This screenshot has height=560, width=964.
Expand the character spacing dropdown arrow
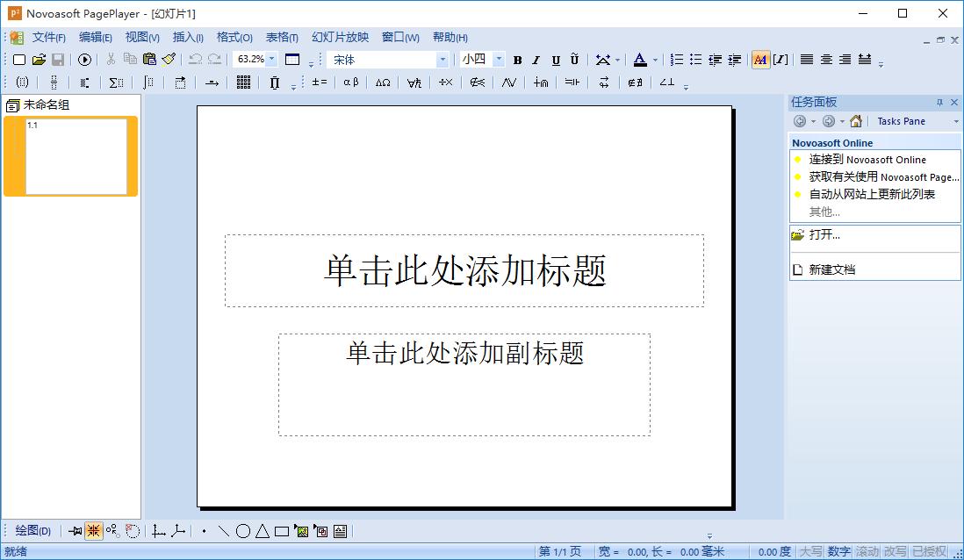(x=617, y=61)
